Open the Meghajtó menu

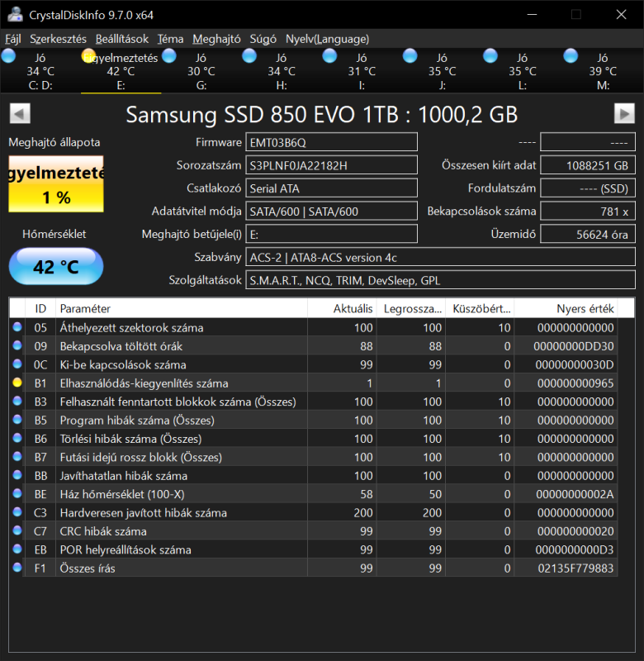point(216,39)
